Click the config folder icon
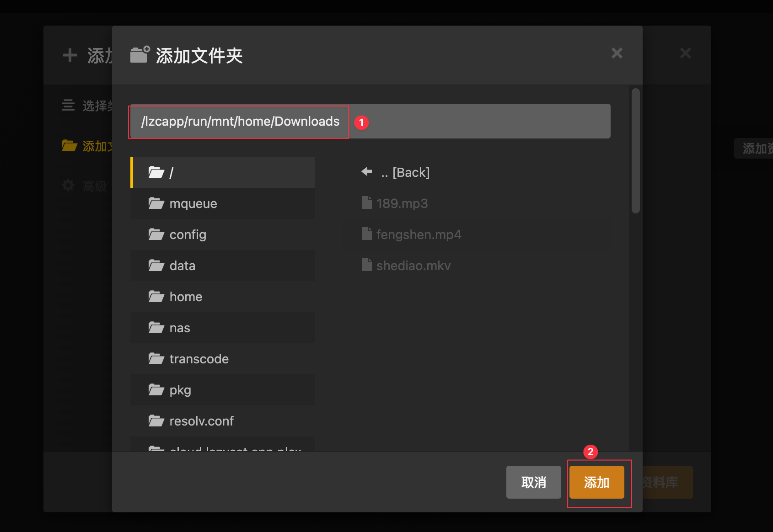This screenshot has height=532, width=773. click(x=156, y=234)
